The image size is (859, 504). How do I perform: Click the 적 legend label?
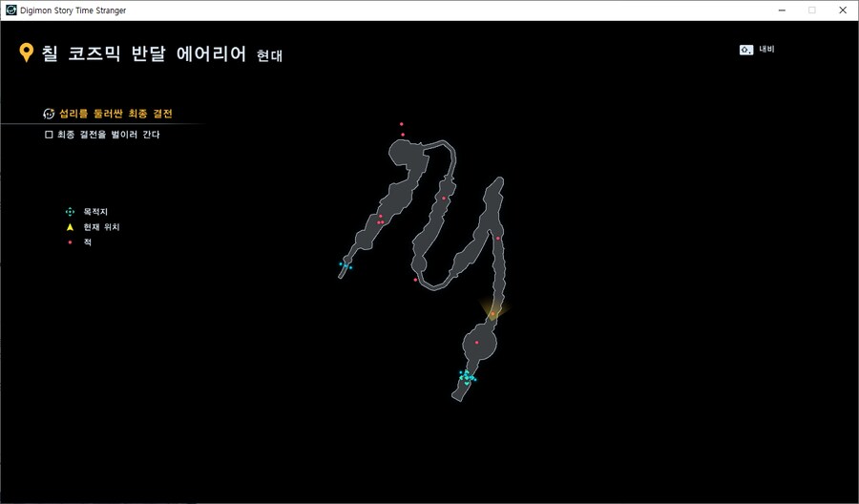(x=88, y=242)
